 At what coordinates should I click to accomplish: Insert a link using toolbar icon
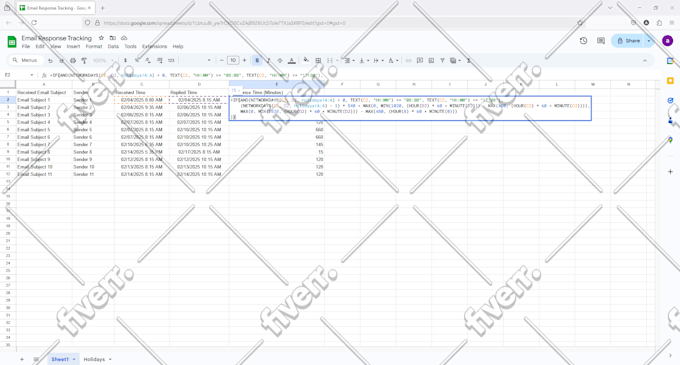(408, 61)
